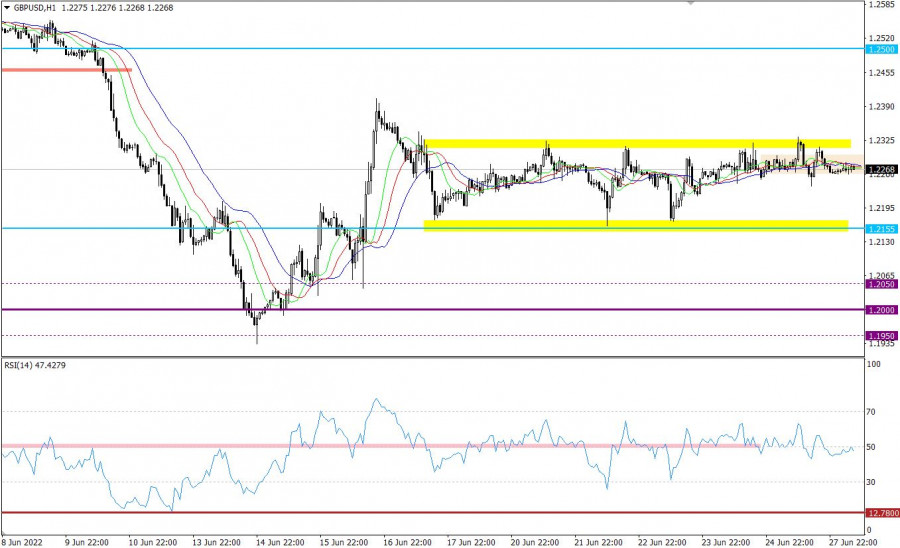This screenshot has width=900, height=548.
Task: Click the red 12.7800 level tag in RSI
Action: point(882,513)
